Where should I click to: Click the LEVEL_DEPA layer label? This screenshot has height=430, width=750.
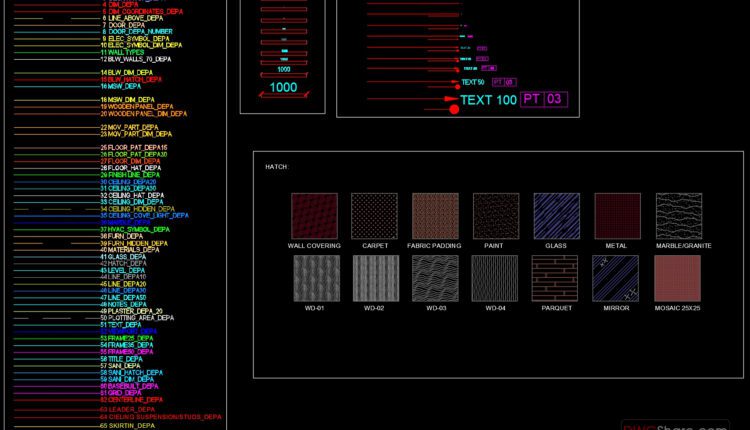126,271
